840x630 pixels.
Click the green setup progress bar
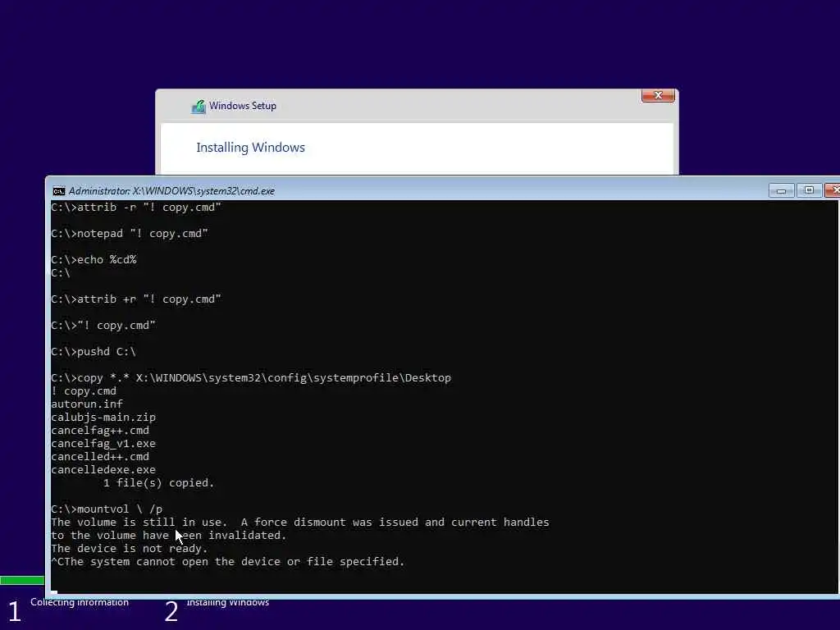(x=22, y=580)
